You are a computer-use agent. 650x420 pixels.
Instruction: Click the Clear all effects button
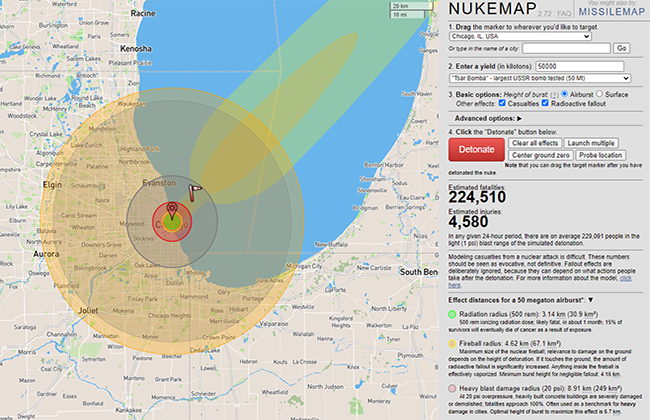click(x=537, y=143)
